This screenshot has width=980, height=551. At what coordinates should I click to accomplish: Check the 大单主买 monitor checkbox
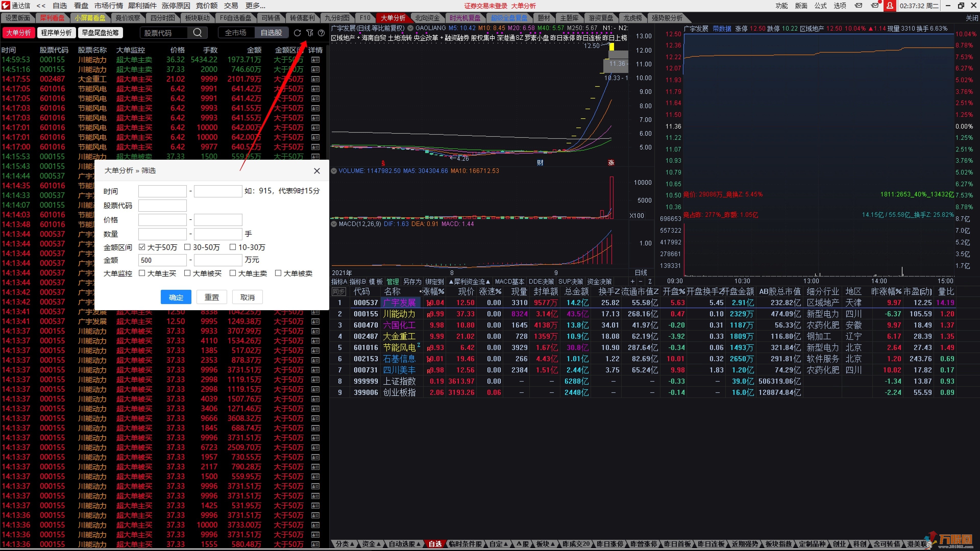tap(142, 273)
